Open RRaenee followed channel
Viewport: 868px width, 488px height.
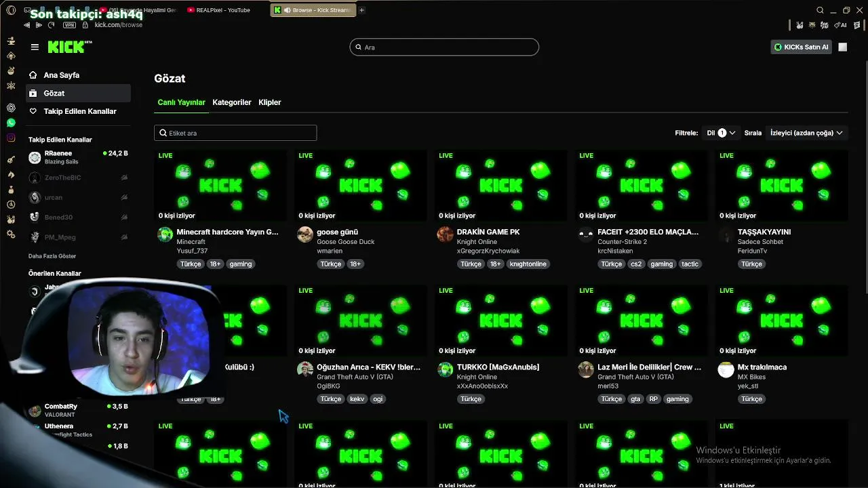78,157
